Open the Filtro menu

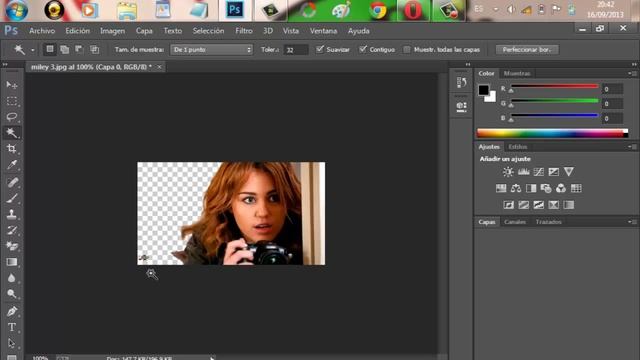[x=244, y=31]
